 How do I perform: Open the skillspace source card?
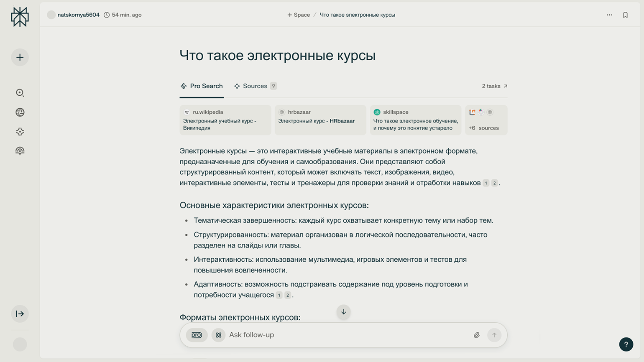(415, 120)
